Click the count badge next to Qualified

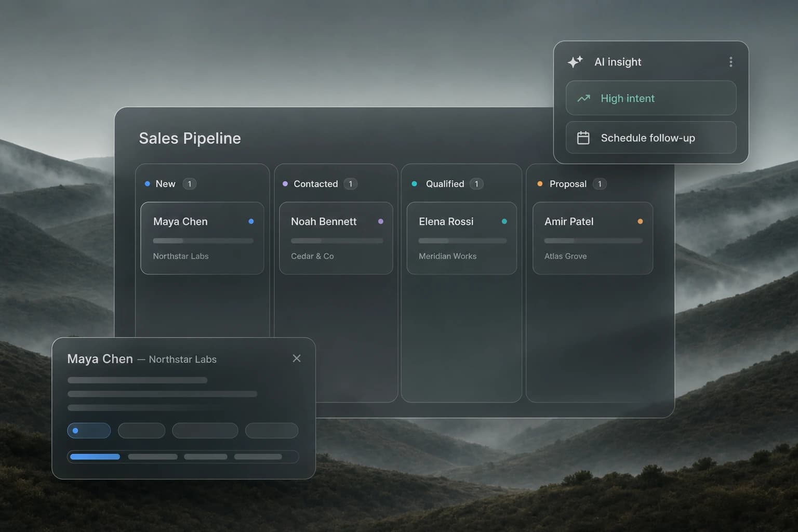tap(476, 184)
